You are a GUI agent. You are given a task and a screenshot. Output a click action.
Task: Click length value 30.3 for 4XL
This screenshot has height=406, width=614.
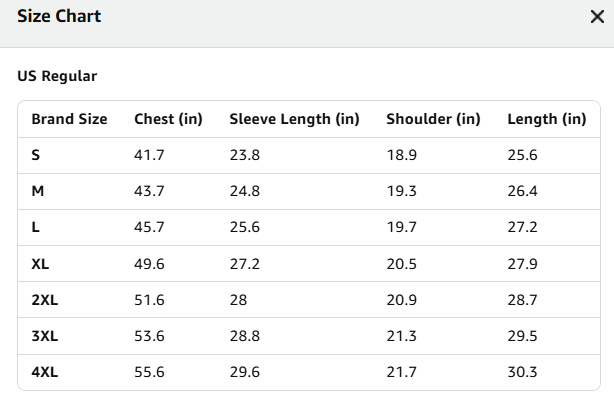coord(522,372)
